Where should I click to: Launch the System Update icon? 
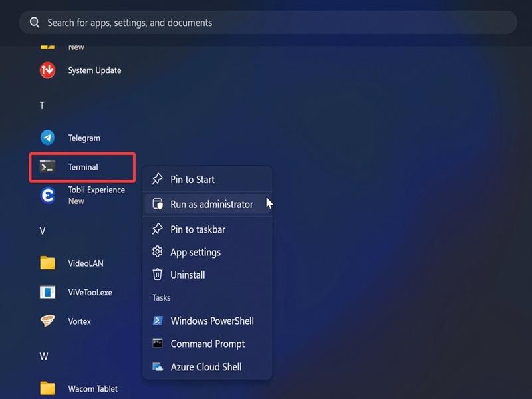tap(47, 70)
